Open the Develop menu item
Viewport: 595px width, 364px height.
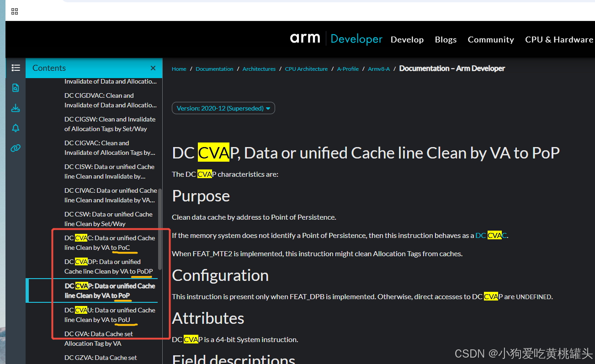[407, 40]
